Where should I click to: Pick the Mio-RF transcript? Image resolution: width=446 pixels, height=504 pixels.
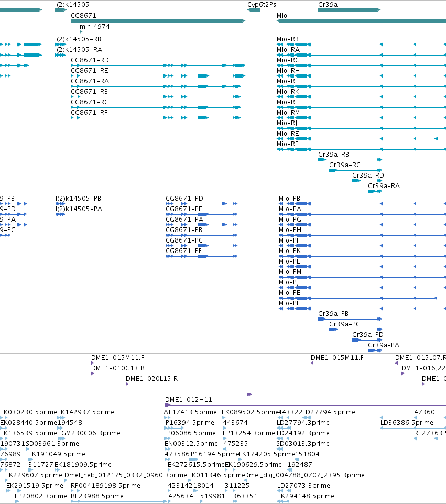tap(361, 149)
